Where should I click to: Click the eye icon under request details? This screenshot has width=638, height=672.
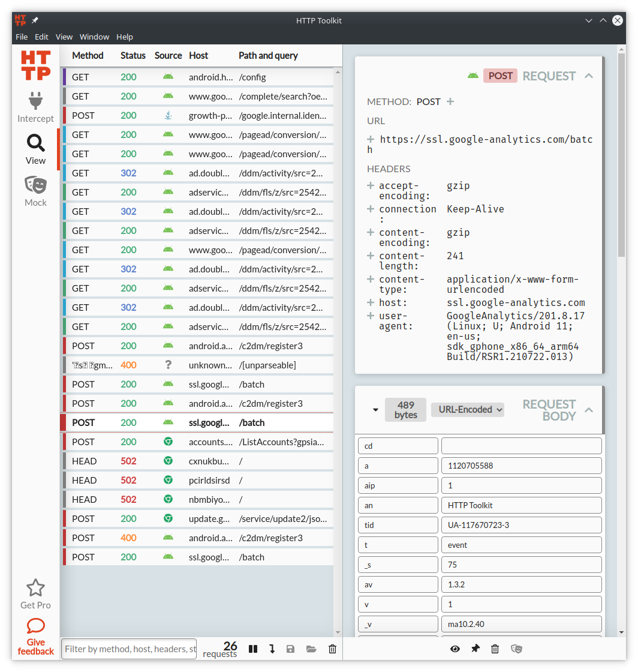[455, 649]
